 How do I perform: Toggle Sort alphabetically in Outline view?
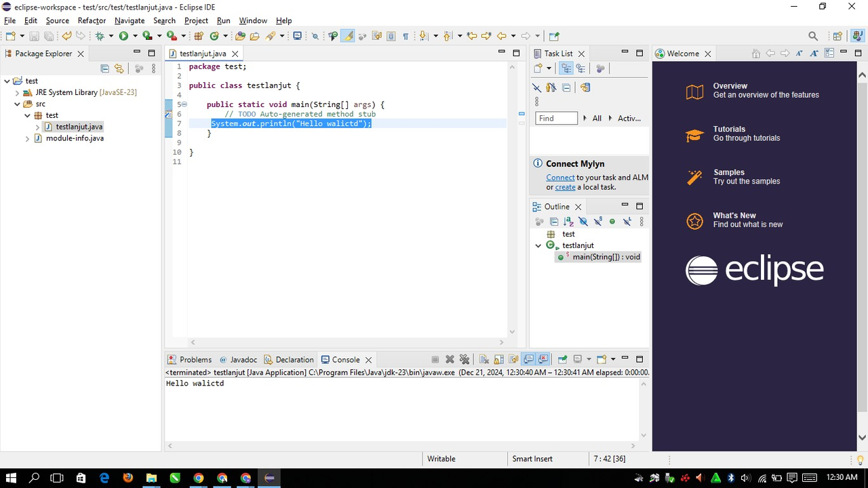pos(568,222)
